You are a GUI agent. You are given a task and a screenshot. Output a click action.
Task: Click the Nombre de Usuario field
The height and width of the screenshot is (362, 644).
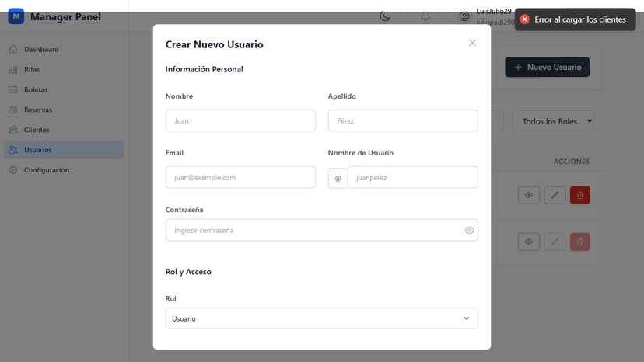[412, 177]
